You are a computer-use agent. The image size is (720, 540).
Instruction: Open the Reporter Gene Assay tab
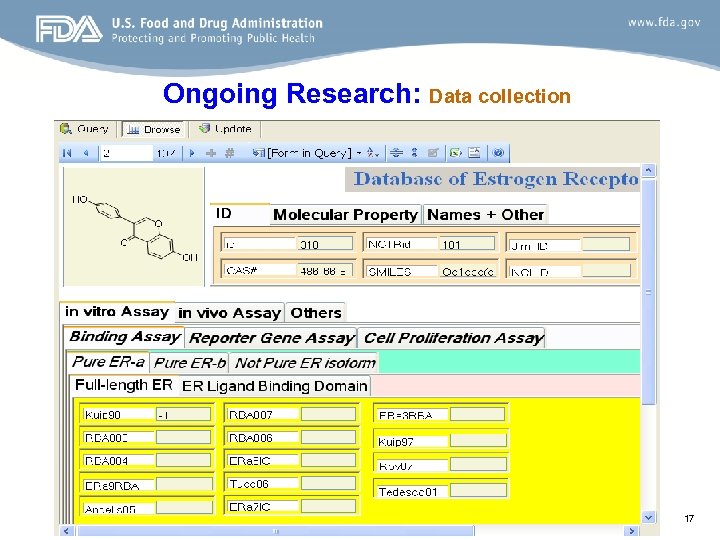pos(271,338)
